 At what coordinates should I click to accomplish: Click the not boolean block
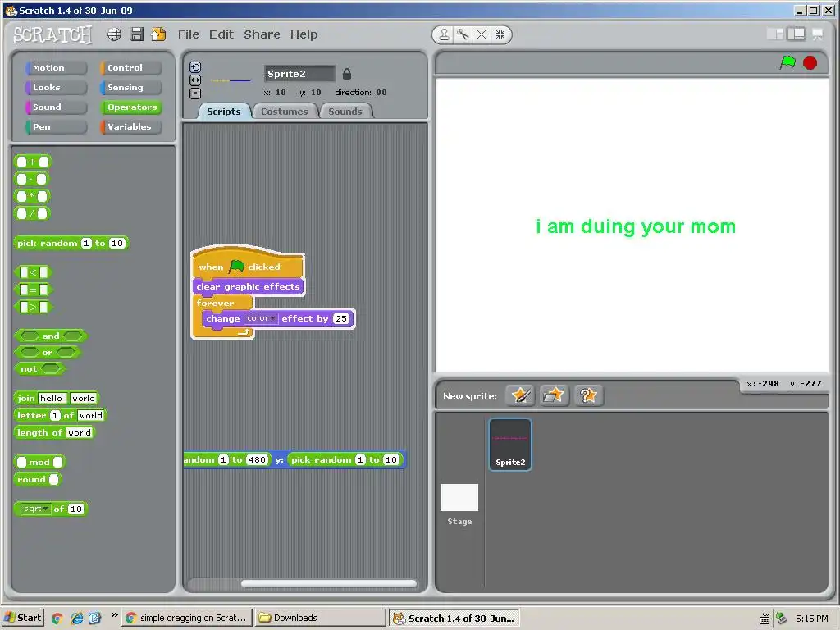[x=39, y=369]
